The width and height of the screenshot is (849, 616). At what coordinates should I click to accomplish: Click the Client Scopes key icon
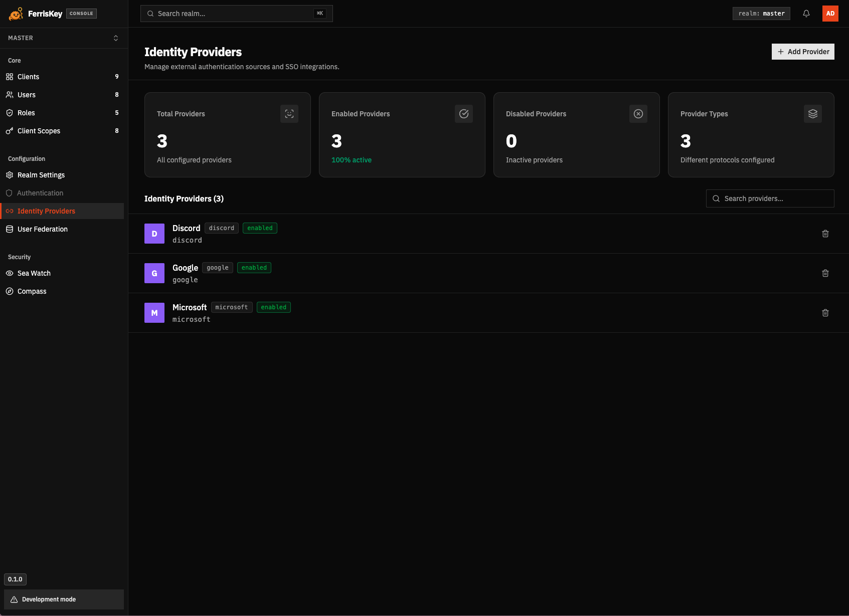tap(10, 131)
